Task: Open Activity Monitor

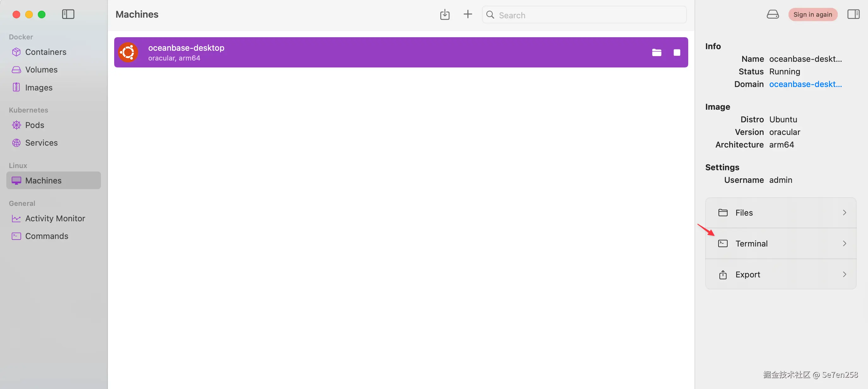Action: point(55,218)
